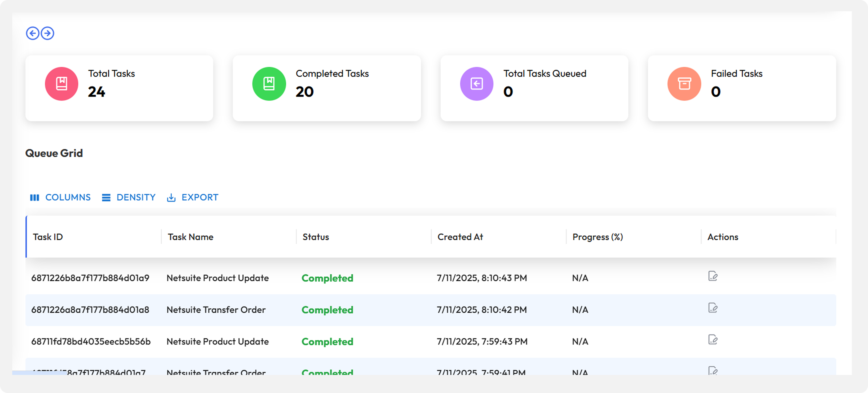The image size is (868, 393).
Task: Click the forward arrow circle icon
Action: (47, 33)
